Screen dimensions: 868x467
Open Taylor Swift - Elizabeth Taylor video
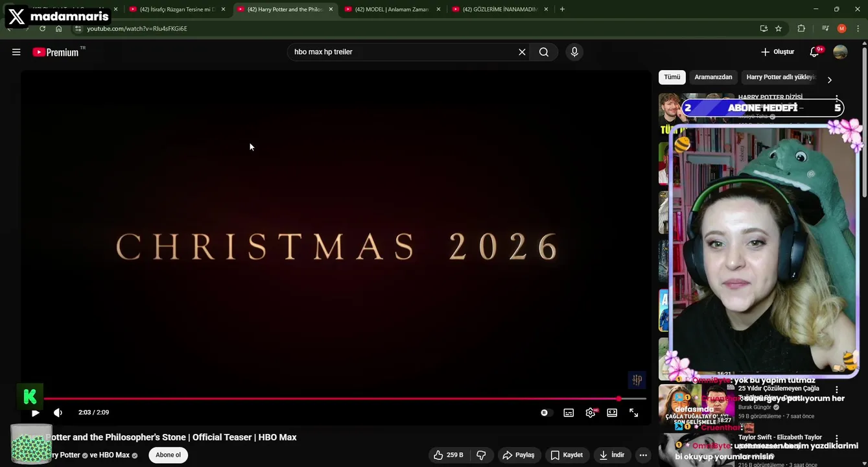pyautogui.click(x=780, y=437)
